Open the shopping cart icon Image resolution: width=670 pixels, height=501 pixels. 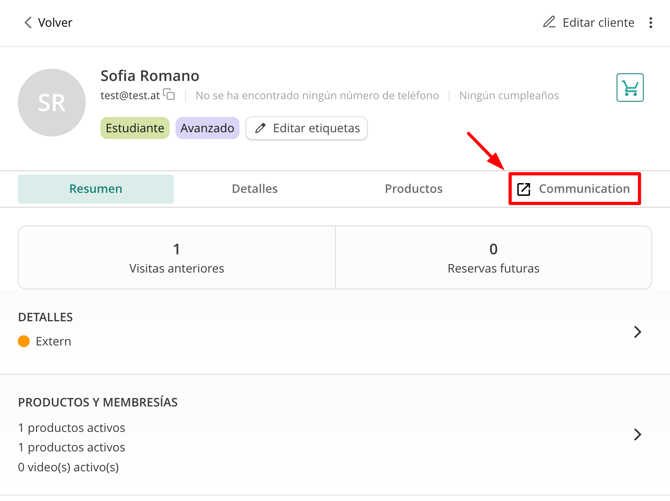pyautogui.click(x=630, y=88)
